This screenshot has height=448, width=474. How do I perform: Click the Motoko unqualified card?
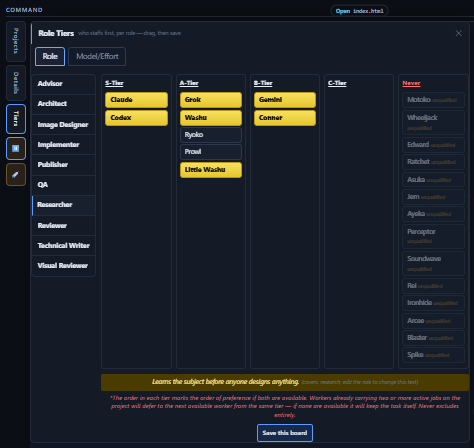point(433,100)
